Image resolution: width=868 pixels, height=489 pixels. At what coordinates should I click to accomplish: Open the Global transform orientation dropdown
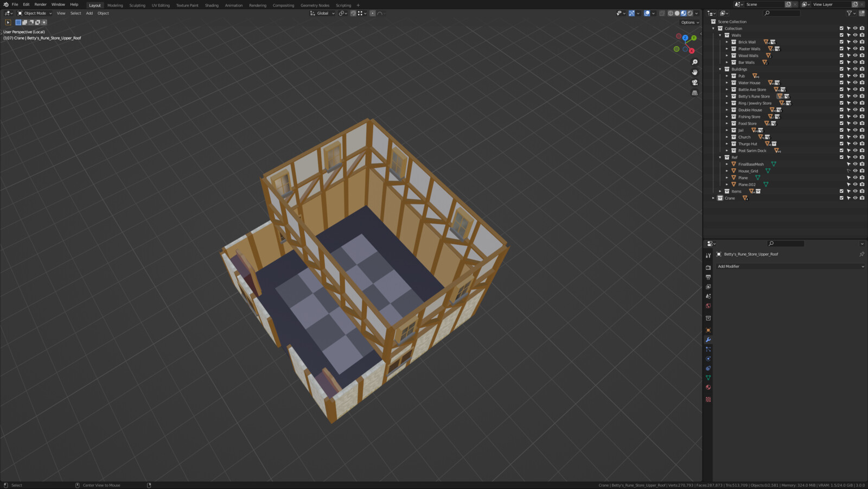coord(322,13)
